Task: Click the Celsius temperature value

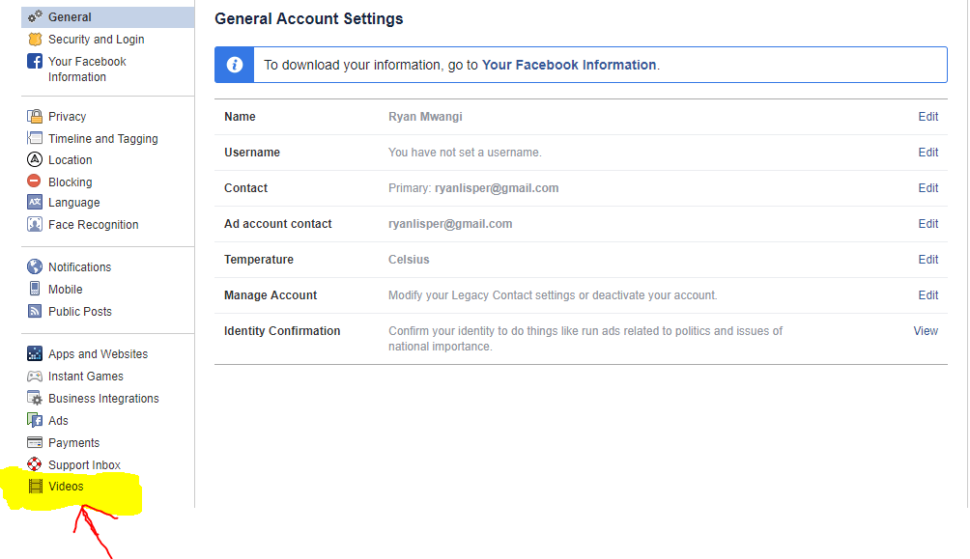Action: tap(408, 260)
